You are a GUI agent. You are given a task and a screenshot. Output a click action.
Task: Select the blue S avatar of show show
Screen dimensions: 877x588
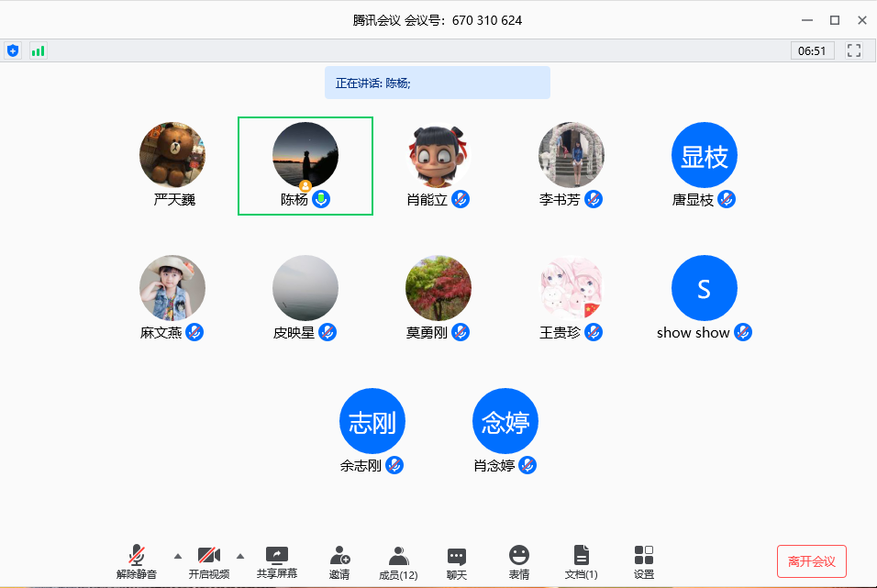[705, 288]
